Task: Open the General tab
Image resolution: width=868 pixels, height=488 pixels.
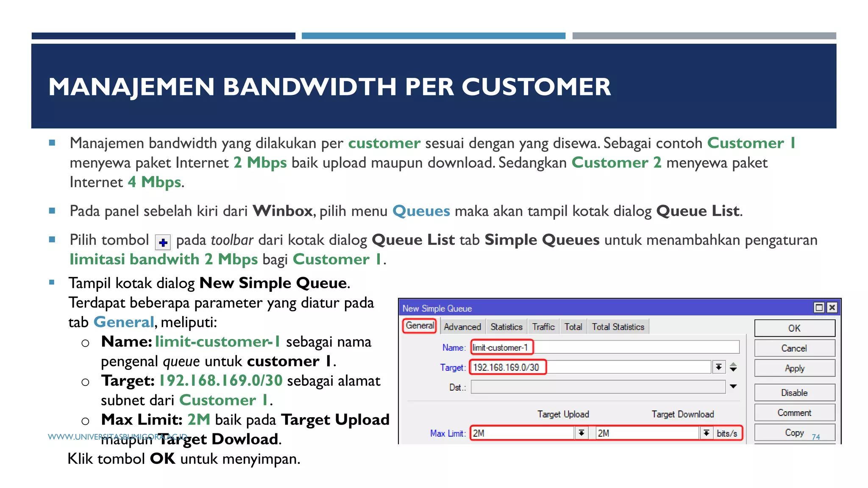Action: coord(420,326)
